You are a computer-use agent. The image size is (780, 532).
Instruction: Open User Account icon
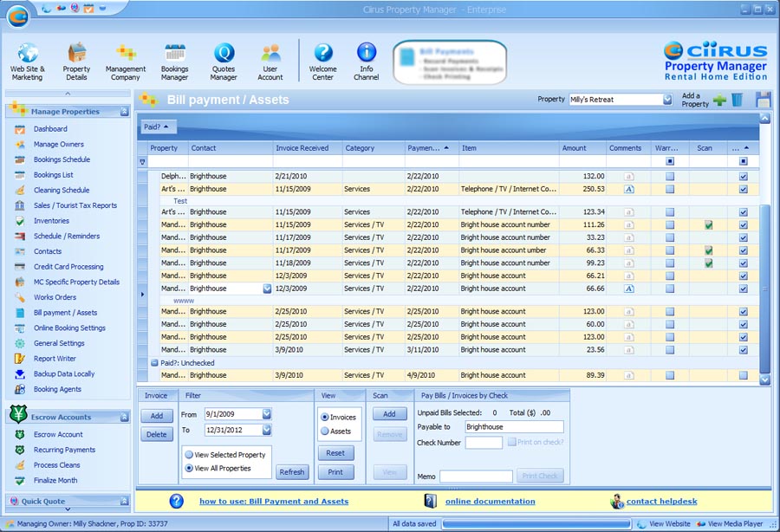[270, 62]
